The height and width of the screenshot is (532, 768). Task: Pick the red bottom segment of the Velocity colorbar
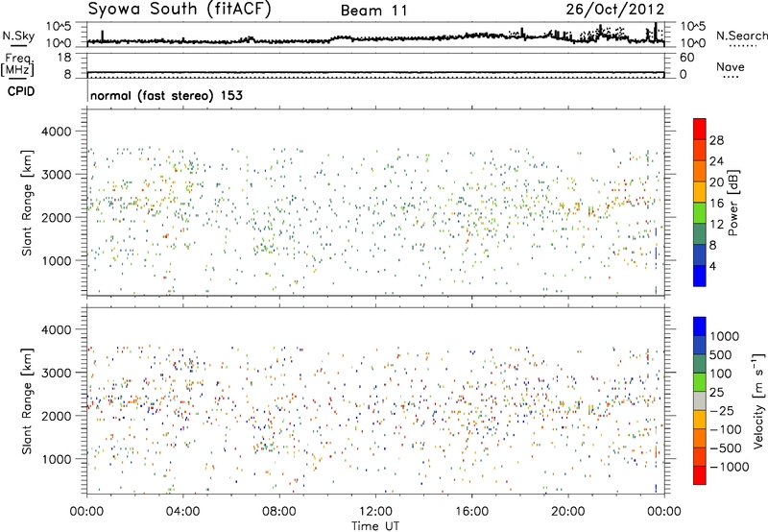click(x=700, y=475)
